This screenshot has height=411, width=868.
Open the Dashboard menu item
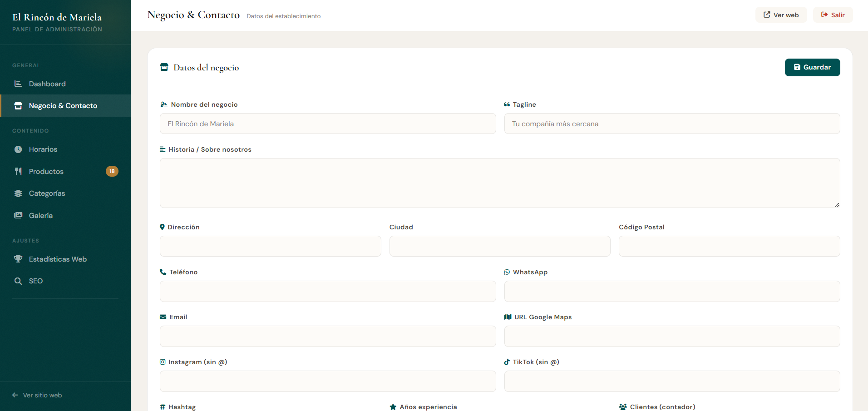65,84
